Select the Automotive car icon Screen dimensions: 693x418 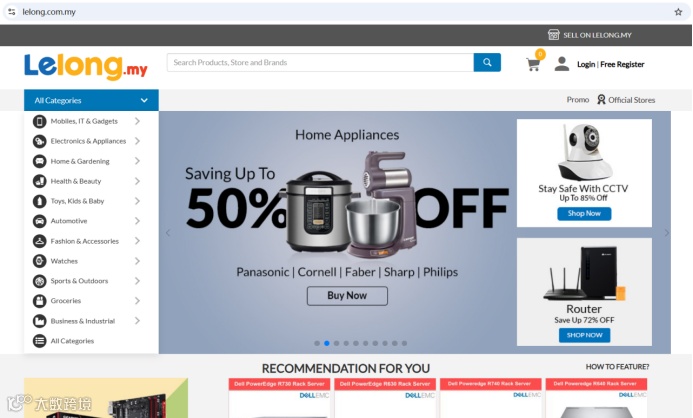(x=39, y=221)
